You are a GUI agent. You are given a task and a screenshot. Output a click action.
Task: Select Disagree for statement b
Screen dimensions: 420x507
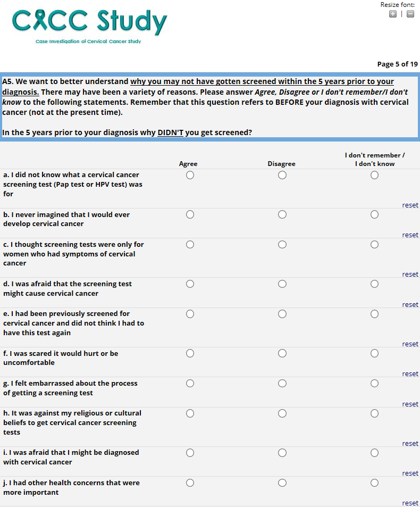tap(282, 214)
